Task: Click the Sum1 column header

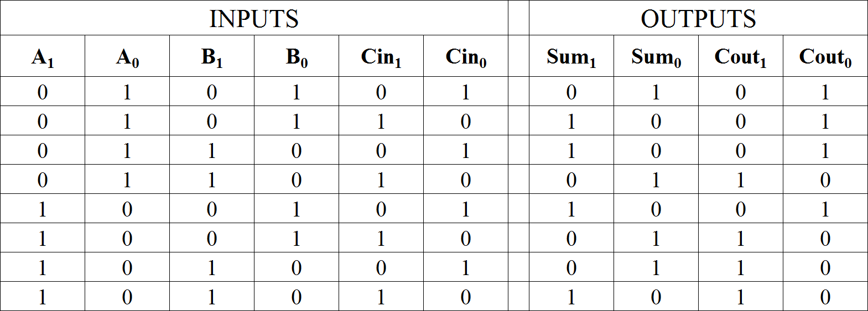Action: click(571, 57)
